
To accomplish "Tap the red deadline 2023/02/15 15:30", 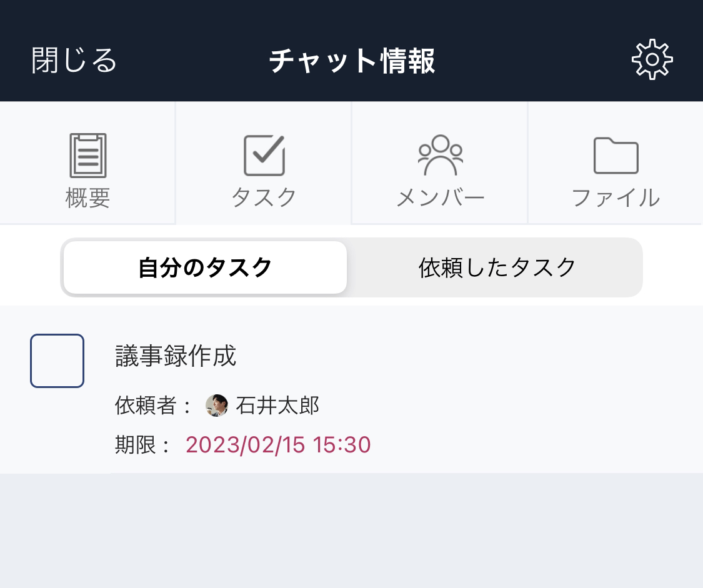I will [x=278, y=445].
